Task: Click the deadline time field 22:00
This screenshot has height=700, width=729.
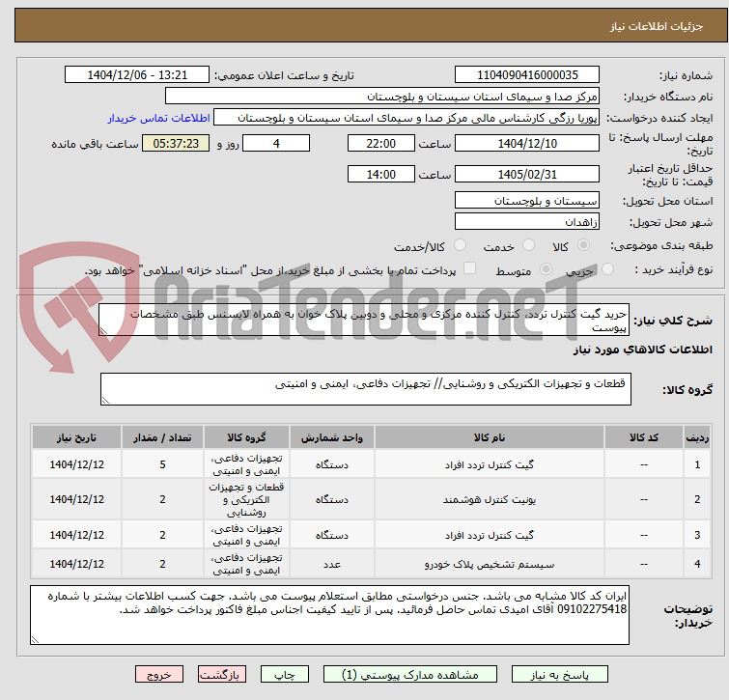Action: (x=381, y=143)
